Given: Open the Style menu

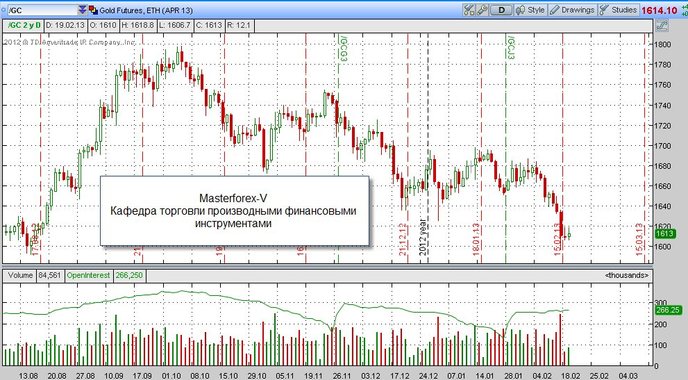Looking at the screenshot, I should point(530,10).
